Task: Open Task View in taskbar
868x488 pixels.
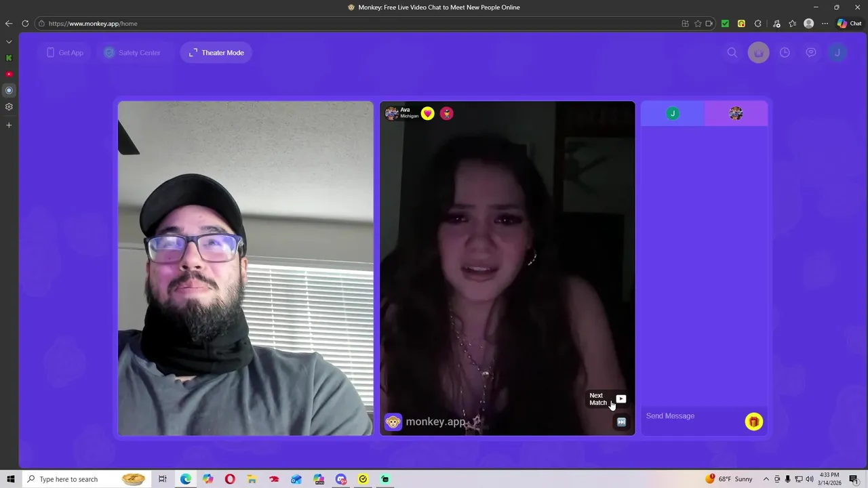Action: click(163, 479)
